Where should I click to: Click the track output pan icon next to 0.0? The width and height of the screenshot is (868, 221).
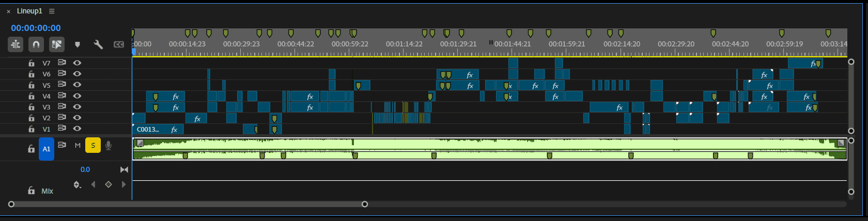[124, 169]
